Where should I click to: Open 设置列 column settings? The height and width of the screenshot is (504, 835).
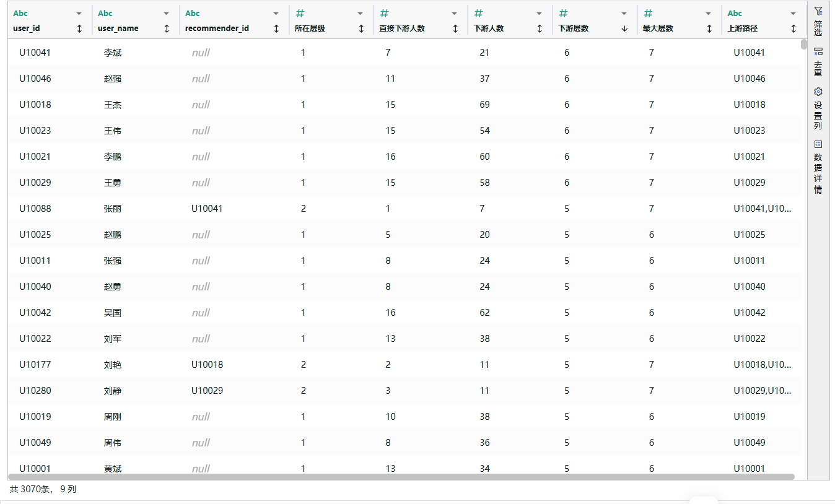818,108
